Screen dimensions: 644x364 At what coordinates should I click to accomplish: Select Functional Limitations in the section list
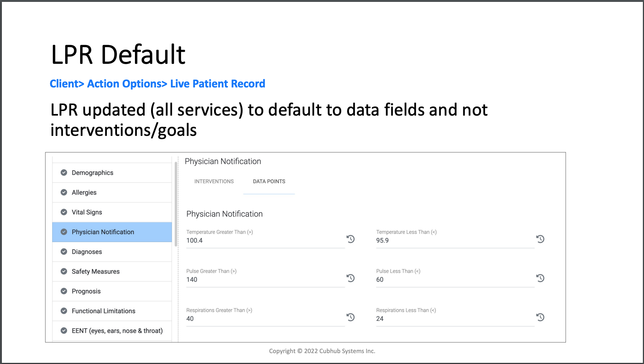click(112, 311)
